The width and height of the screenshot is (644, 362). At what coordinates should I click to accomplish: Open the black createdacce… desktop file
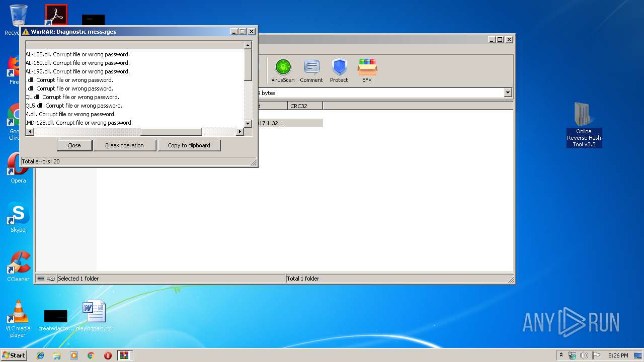point(56,321)
